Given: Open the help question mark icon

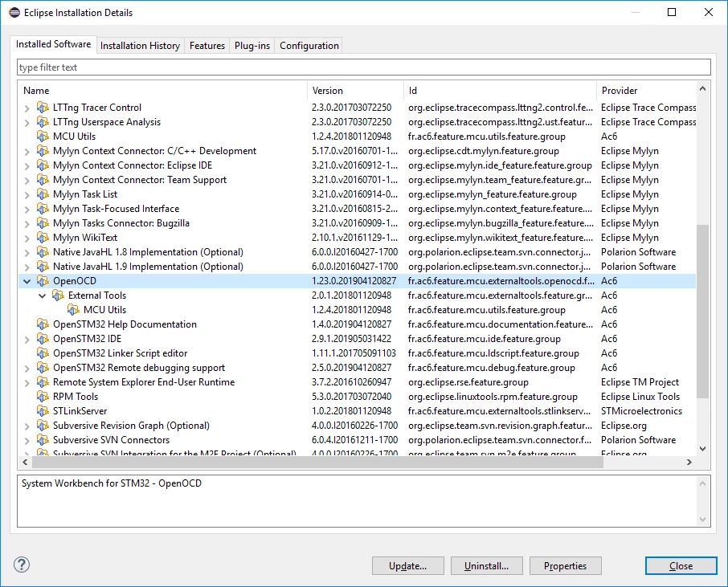Looking at the screenshot, I should (x=22, y=565).
